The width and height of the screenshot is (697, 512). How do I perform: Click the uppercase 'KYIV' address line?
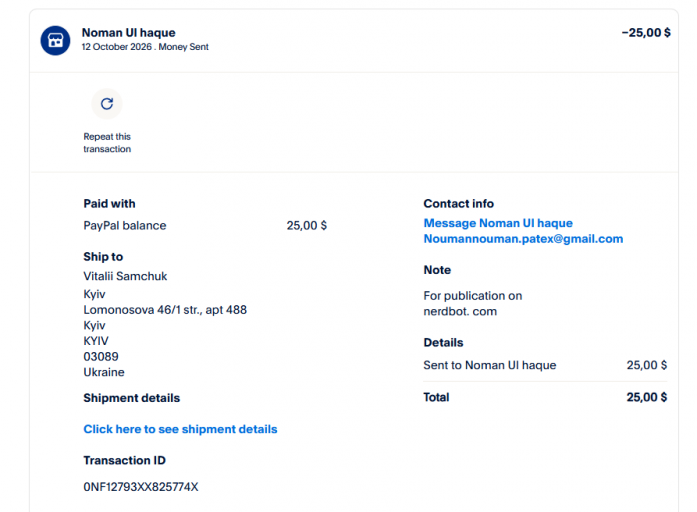click(96, 341)
